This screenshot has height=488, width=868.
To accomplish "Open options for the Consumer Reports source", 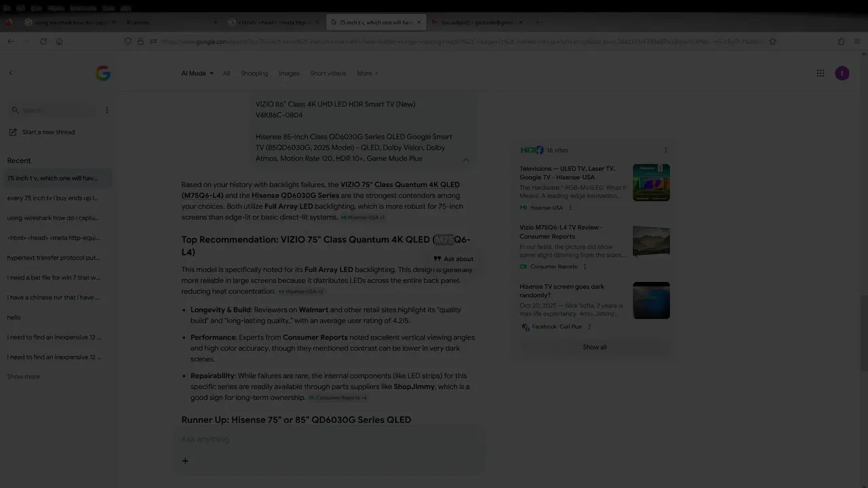I will coord(585,267).
